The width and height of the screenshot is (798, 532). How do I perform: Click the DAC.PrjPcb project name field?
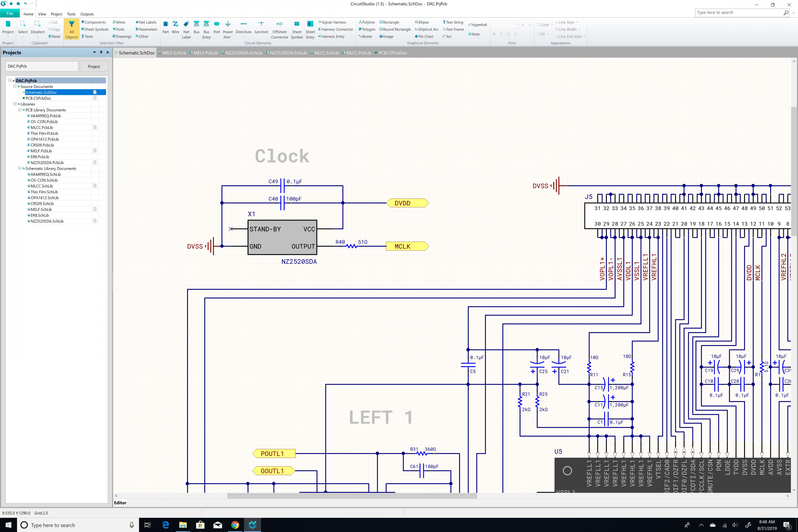42,66
